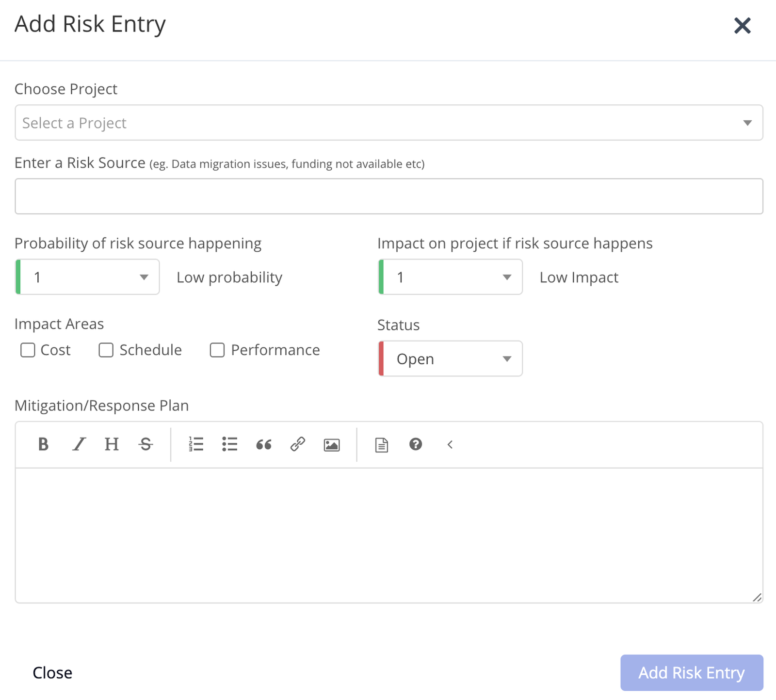Insert a heading in the response plan

pos(112,444)
